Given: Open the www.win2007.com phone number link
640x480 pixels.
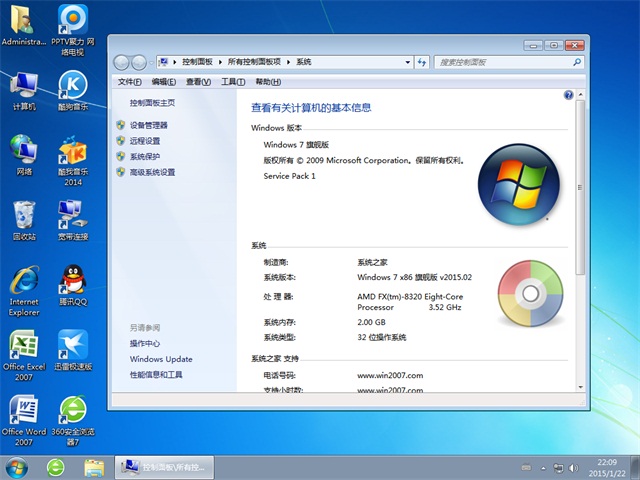Looking at the screenshot, I should point(390,375).
